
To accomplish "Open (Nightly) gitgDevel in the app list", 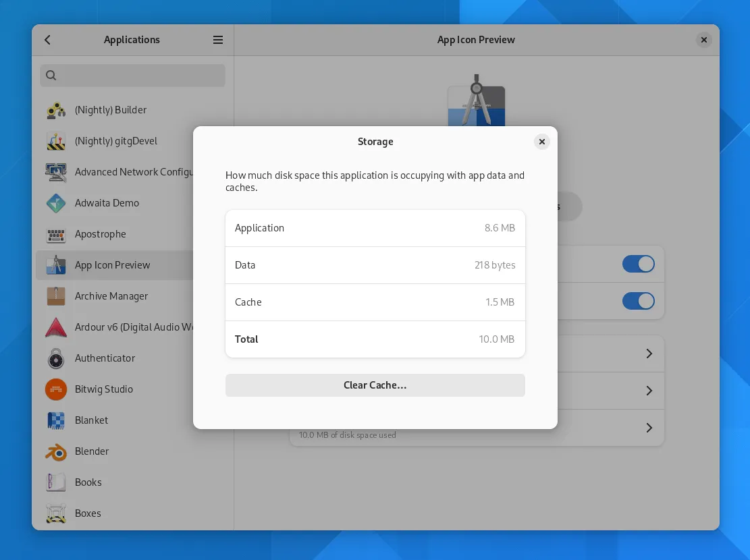I will [x=133, y=141].
